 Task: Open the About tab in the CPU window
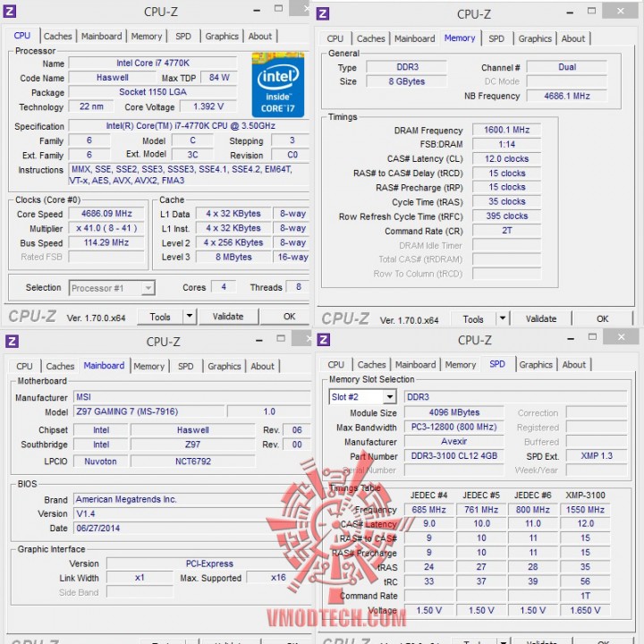coord(260,36)
